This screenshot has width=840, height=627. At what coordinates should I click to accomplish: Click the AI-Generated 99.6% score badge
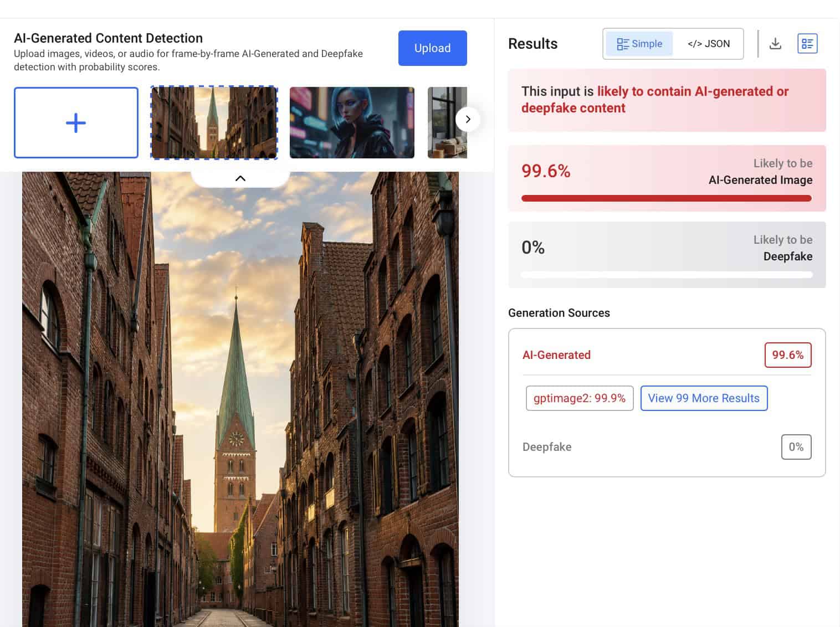pos(788,355)
